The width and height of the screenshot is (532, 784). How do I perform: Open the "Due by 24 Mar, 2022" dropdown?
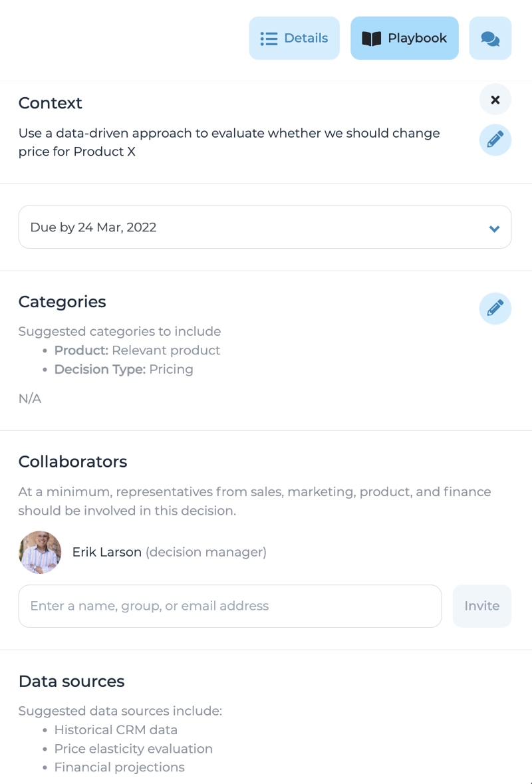(265, 227)
